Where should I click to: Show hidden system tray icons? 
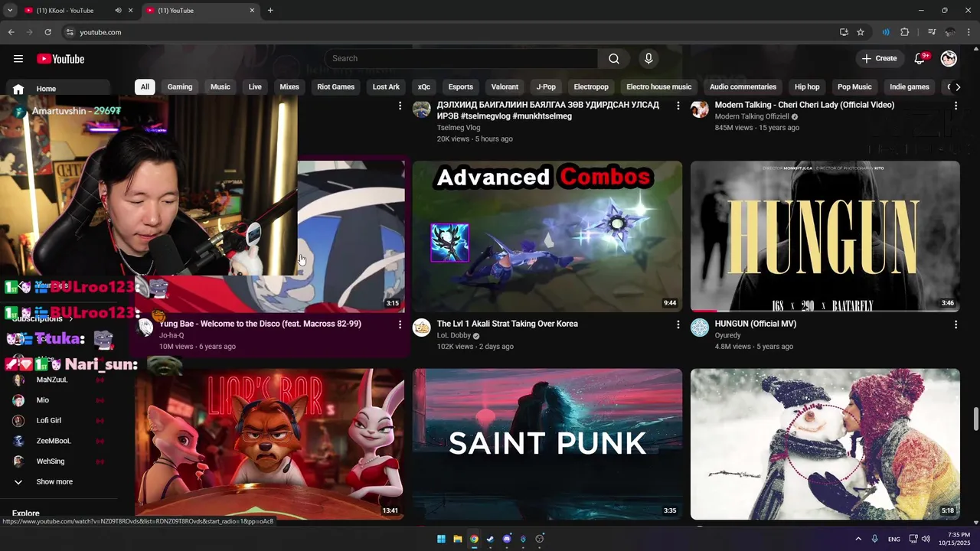(x=858, y=539)
